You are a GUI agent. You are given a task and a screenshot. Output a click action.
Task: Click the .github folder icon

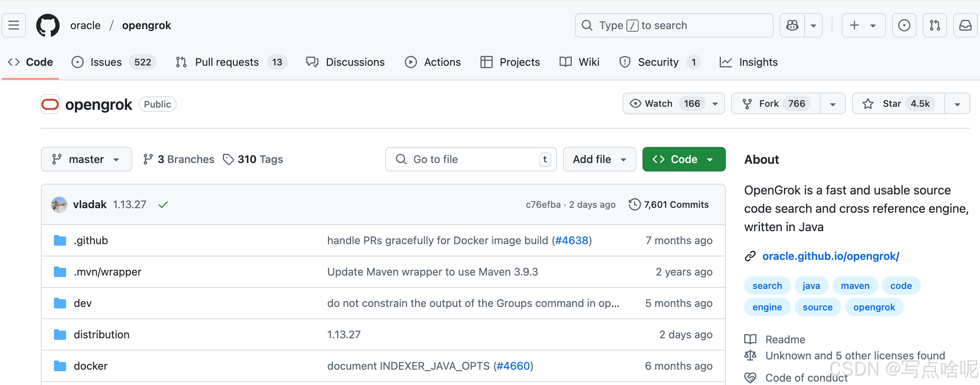click(x=60, y=240)
